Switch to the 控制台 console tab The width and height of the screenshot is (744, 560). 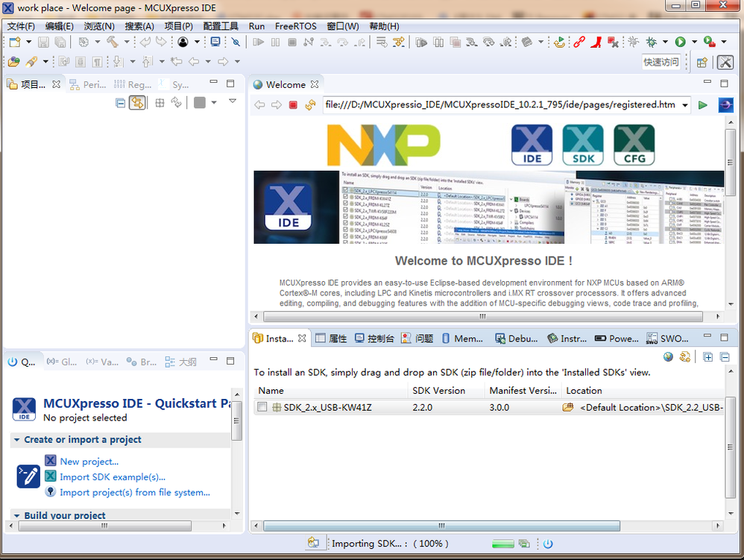tap(375, 339)
